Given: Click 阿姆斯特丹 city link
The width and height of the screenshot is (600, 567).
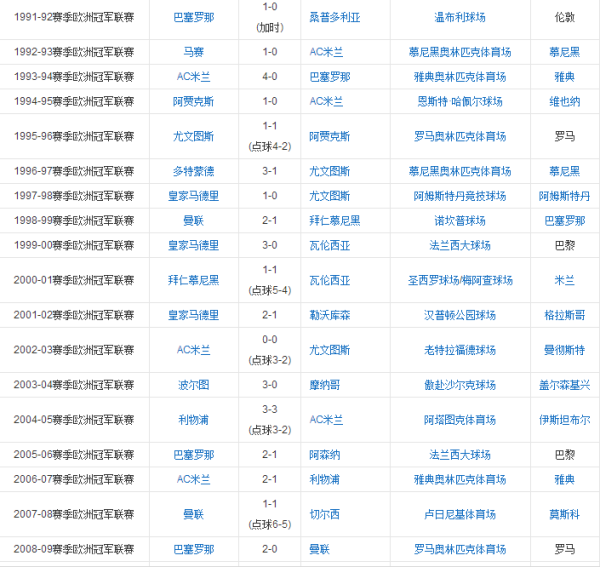Looking at the screenshot, I should coord(565,196).
